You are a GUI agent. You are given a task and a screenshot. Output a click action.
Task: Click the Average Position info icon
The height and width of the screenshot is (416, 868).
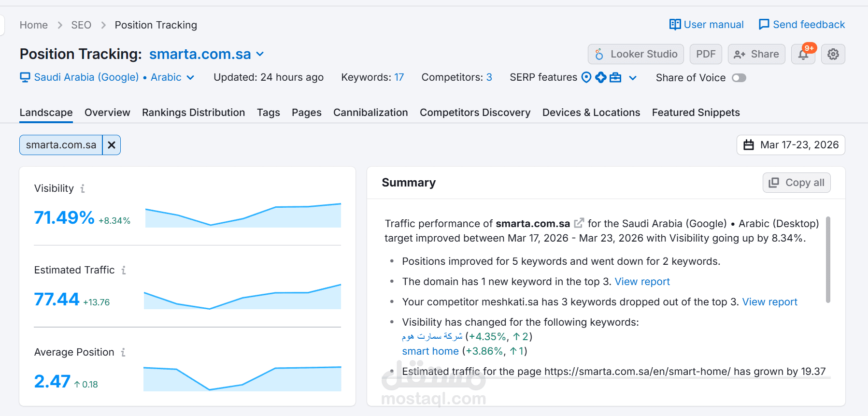pyautogui.click(x=123, y=352)
